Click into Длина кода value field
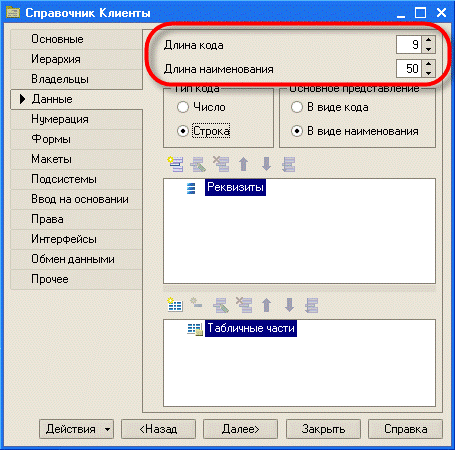Screen dimensions: 455x450 409,45
